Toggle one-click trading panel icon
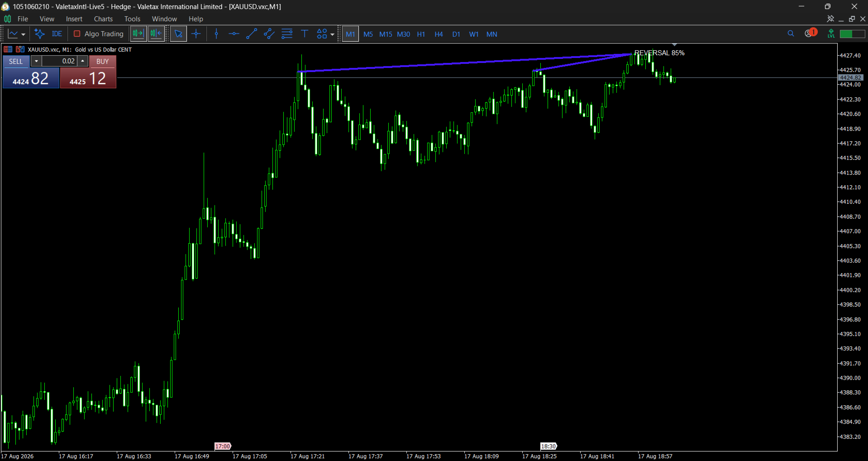 click(x=8, y=49)
